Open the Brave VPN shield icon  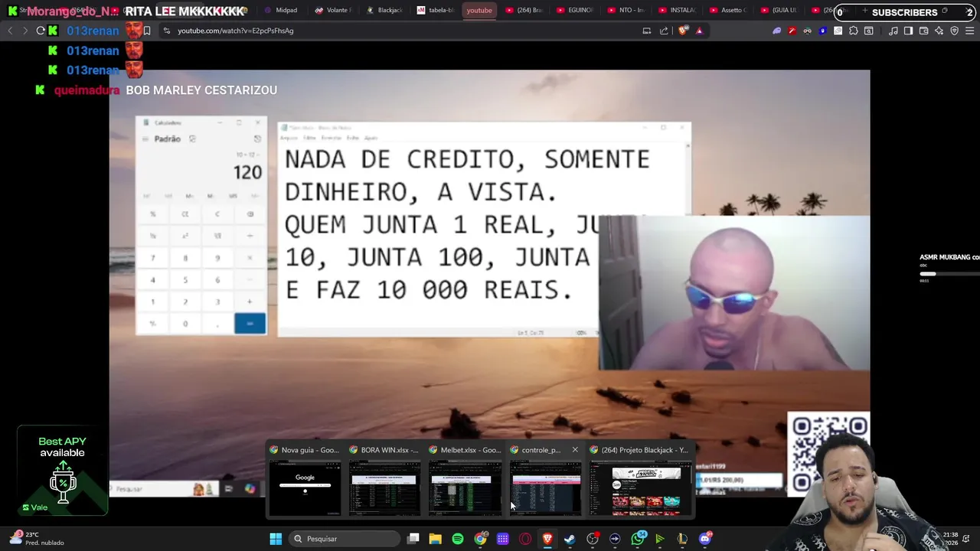(x=954, y=31)
